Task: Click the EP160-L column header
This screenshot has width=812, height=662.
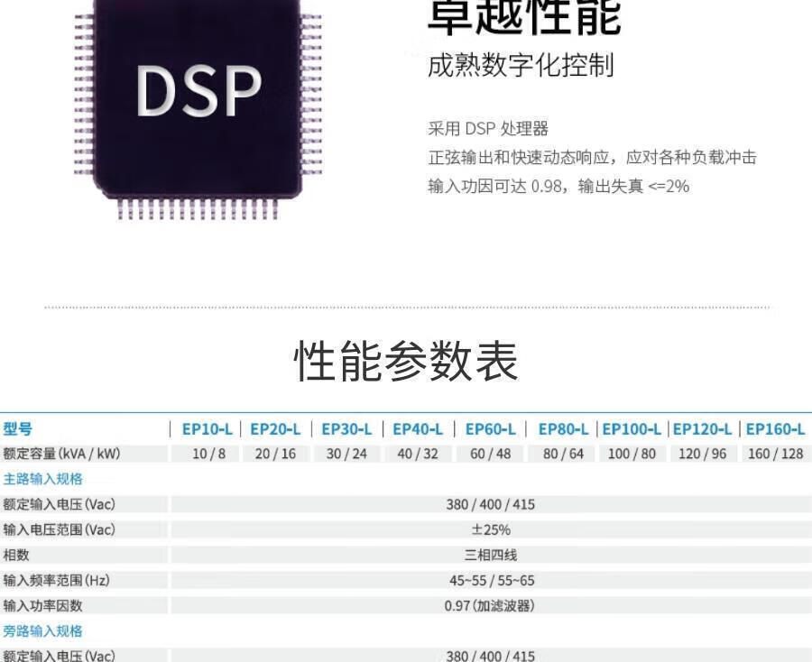Action: (775, 428)
